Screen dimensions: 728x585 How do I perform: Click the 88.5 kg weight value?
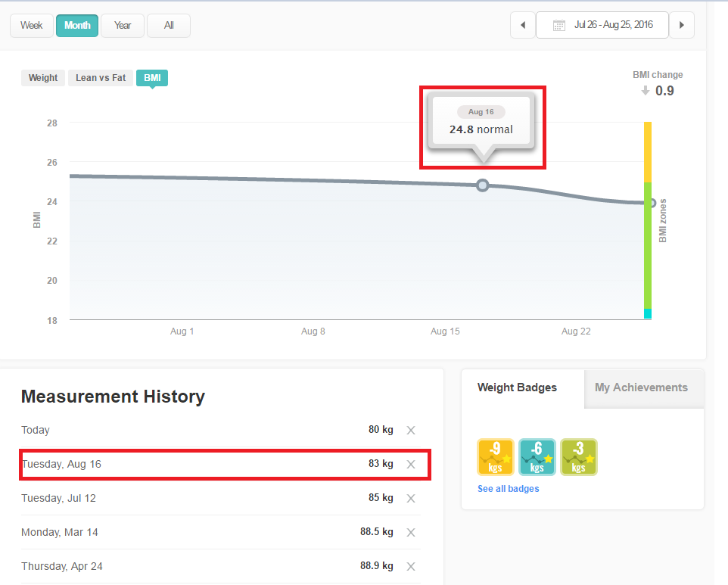point(377,532)
